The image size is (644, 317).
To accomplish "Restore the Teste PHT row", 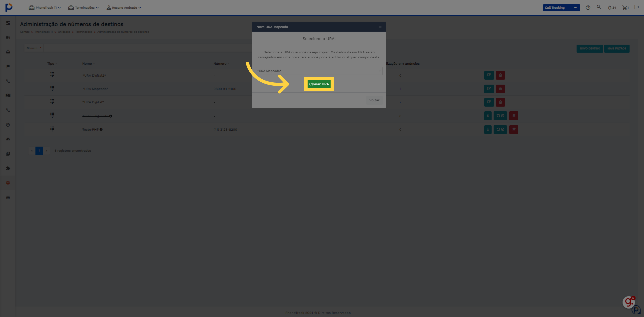I will (x=500, y=129).
